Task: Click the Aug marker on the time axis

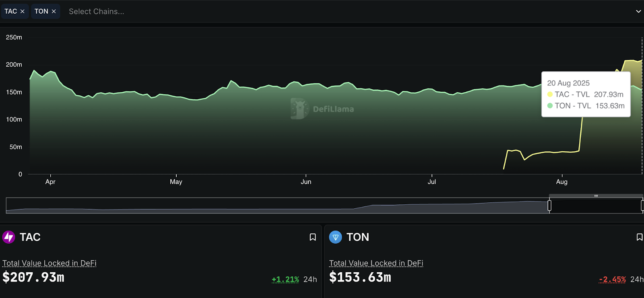Action: (561, 181)
